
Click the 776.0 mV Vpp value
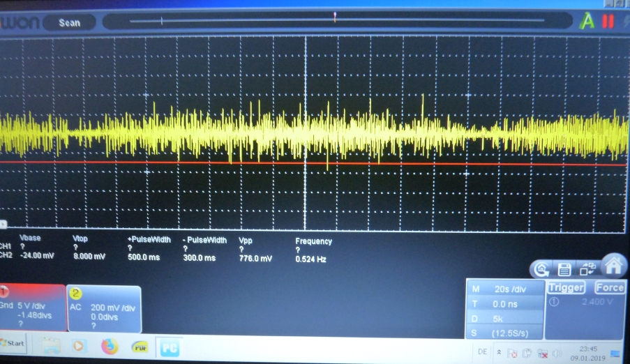pos(255,258)
